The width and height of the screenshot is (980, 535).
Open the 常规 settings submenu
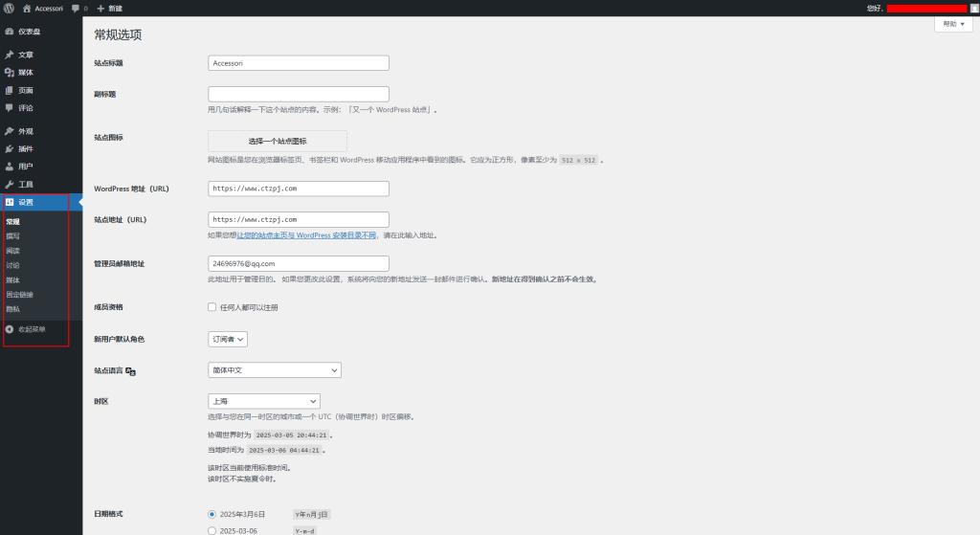click(13, 222)
